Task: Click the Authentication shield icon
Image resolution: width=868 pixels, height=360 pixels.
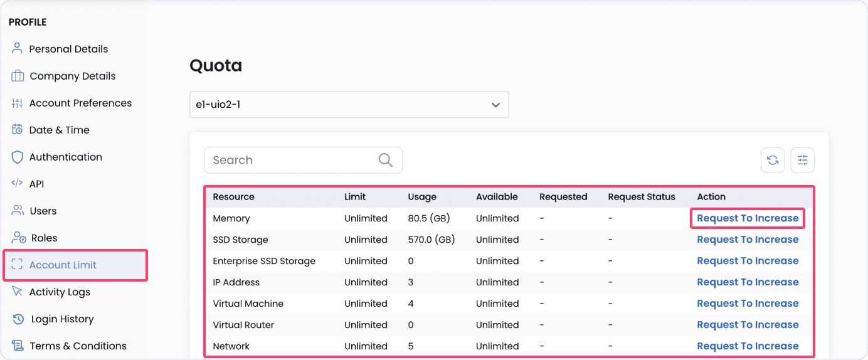Action: 18,157
